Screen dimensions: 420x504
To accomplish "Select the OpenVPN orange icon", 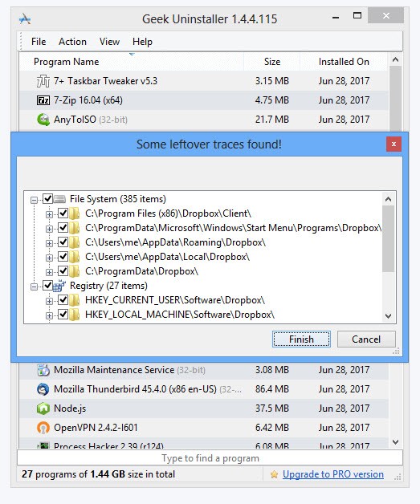I will [43, 428].
